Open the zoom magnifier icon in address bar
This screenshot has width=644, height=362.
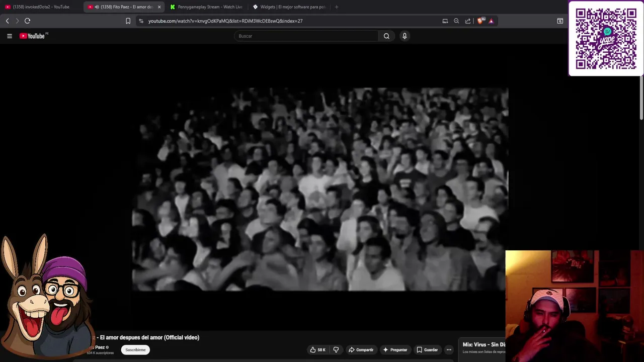(456, 21)
